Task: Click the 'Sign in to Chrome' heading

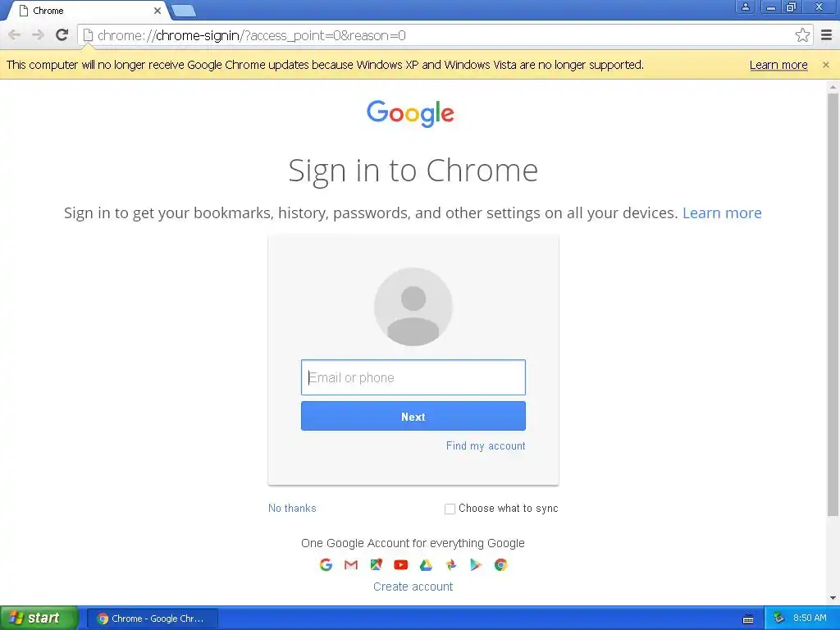Action: point(413,171)
